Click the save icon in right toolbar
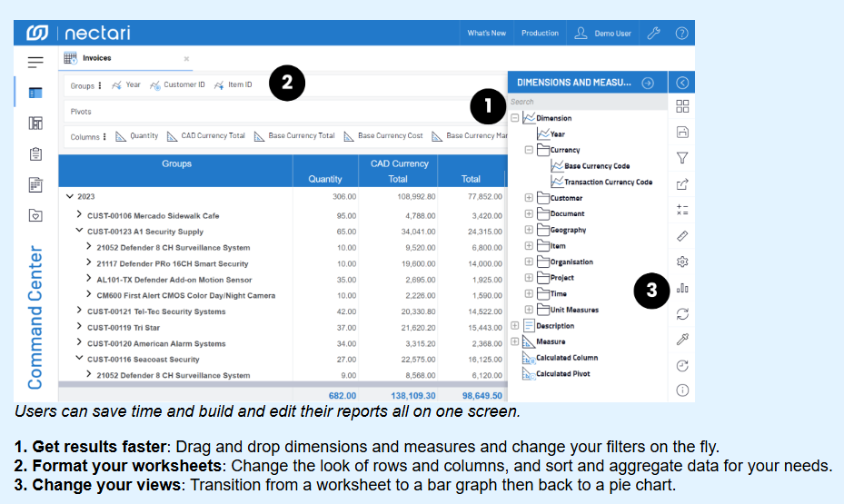This screenshot has width=844, height=504. (682, 133)
